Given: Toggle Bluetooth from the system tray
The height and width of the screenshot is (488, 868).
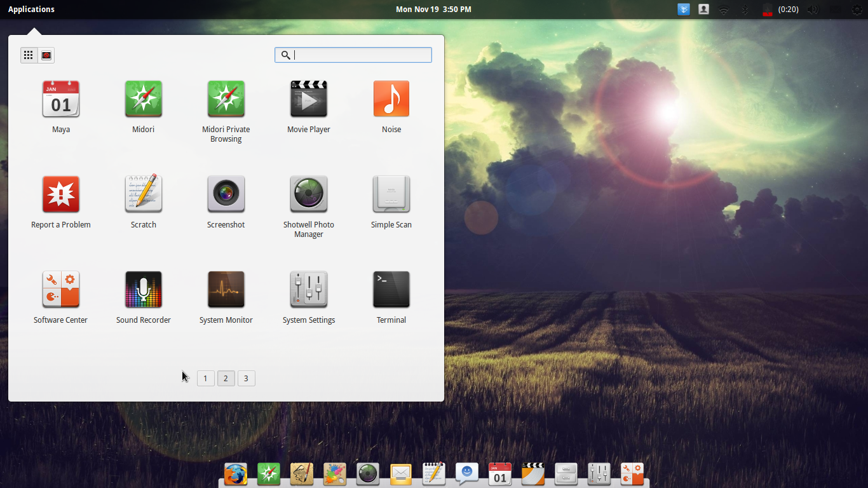Looking at the screenshot, I should 744,9.
